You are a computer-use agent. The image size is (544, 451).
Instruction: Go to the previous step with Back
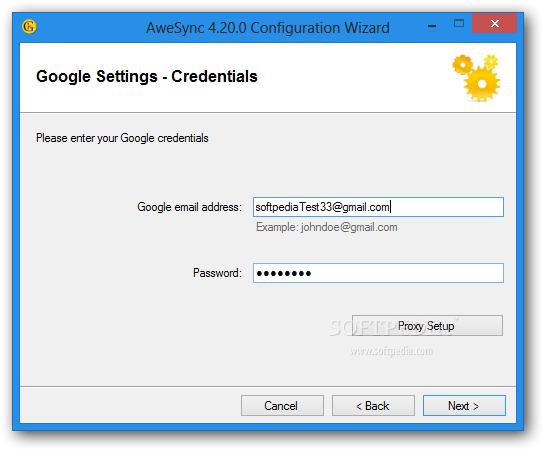pos(373,406)
